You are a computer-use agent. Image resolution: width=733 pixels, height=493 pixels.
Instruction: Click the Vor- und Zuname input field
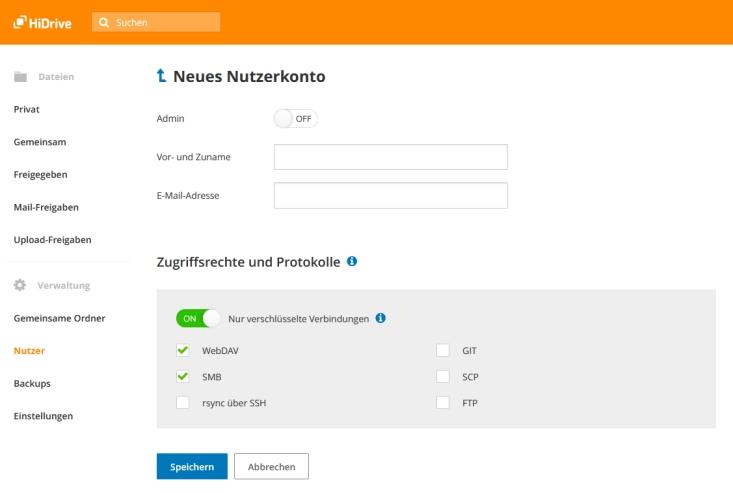pos(391,157)
